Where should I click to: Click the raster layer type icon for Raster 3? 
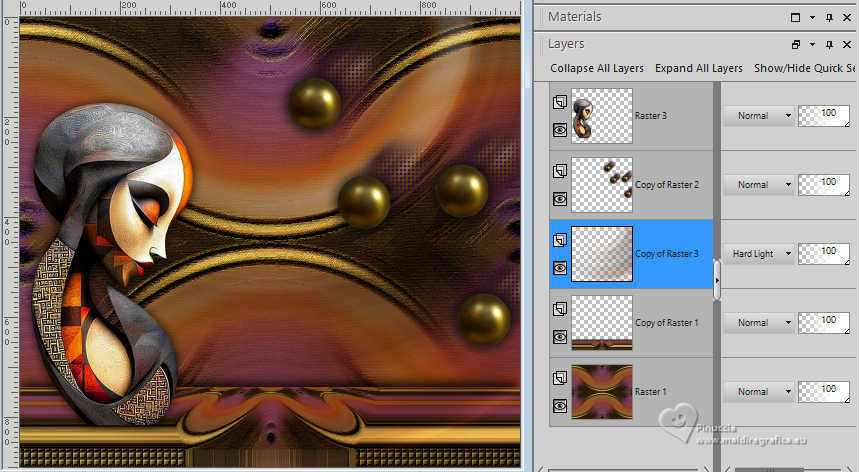[x=559, y=102]
